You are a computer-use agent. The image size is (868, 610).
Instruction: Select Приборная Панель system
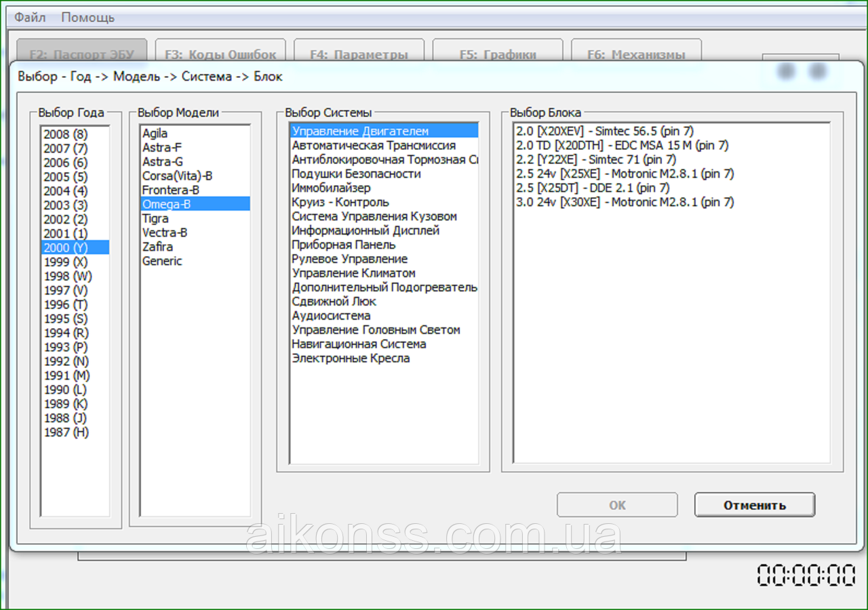coord(384,245)
